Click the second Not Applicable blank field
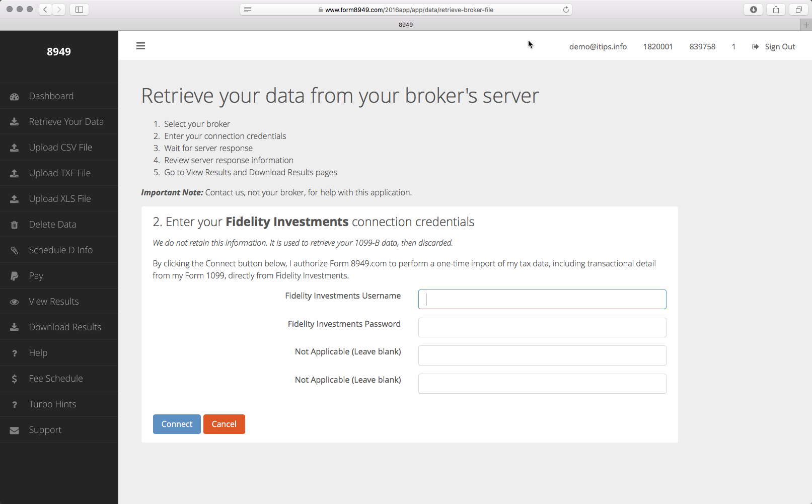The width and height of the screenshot is (812, 504). [542, 384]
